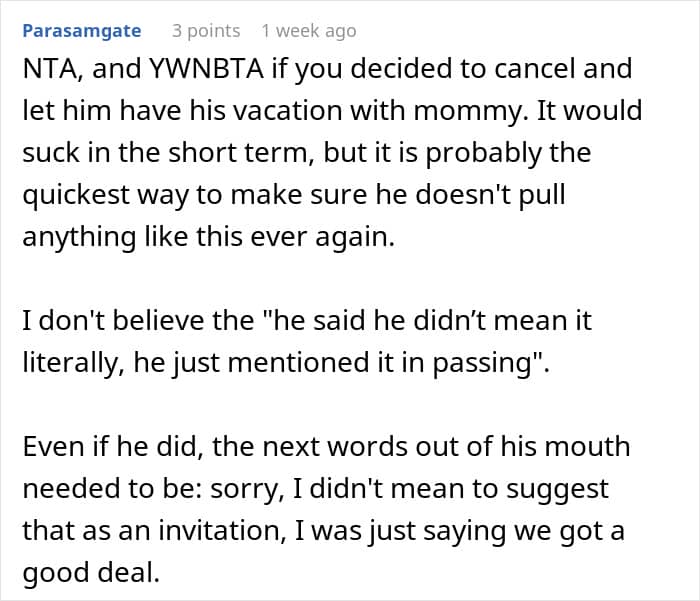Click the "1 week ago" timestamp

308,31
